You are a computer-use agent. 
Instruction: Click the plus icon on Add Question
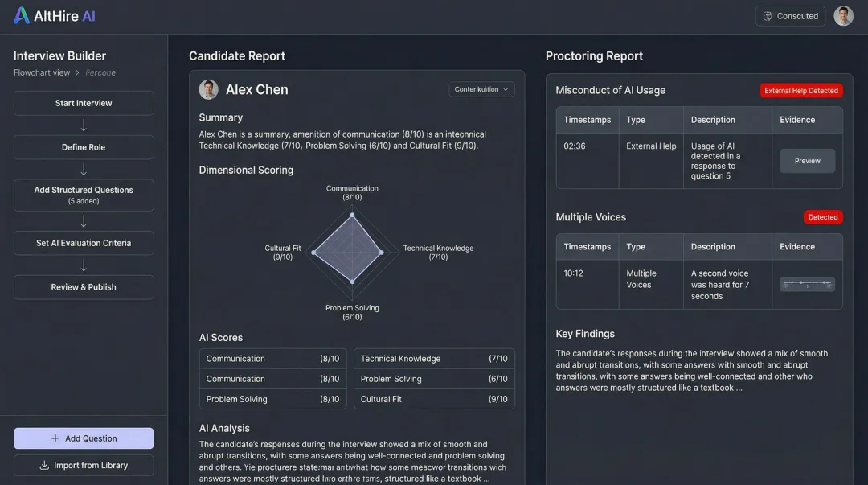pyautogui.click(x=54, y=438)
